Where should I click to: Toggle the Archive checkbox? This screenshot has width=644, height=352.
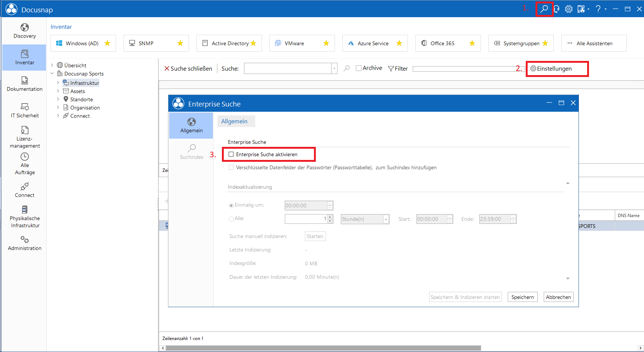pyautogui.click(x=358, y=68)
